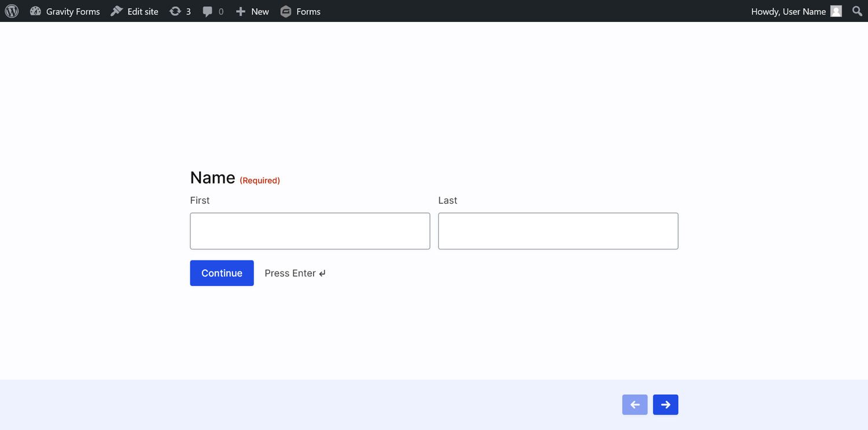Click the Press Enter hint text

tap(295, 273)
